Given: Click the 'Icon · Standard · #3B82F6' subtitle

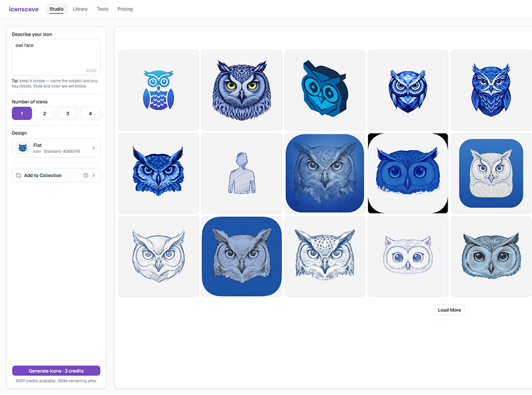Looking at the screenshot, I should [57, 151].
